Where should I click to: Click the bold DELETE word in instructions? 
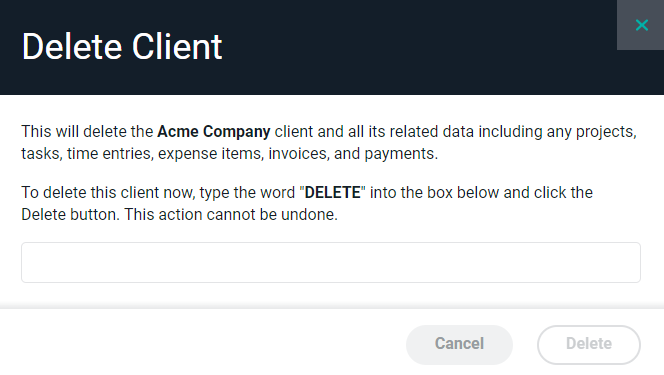point(332,193)
